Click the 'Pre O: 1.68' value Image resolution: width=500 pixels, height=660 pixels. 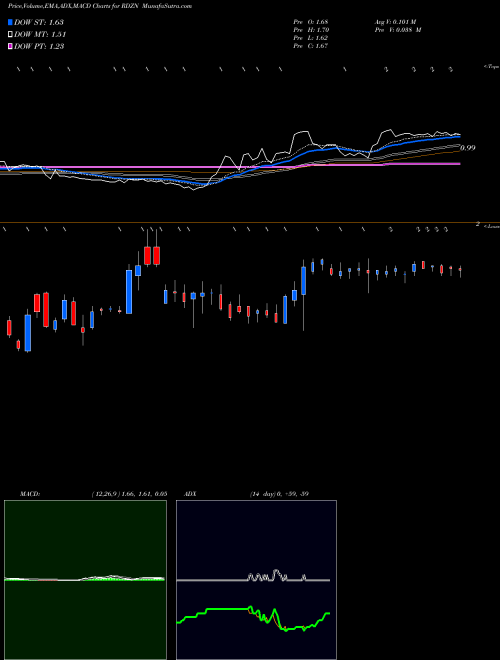[x=311, y=22]
